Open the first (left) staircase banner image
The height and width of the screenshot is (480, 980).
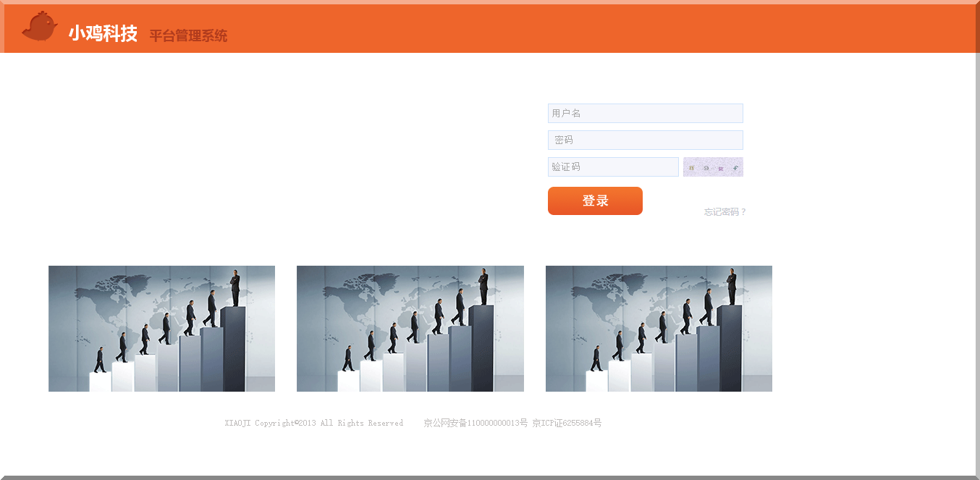(161, 329)
